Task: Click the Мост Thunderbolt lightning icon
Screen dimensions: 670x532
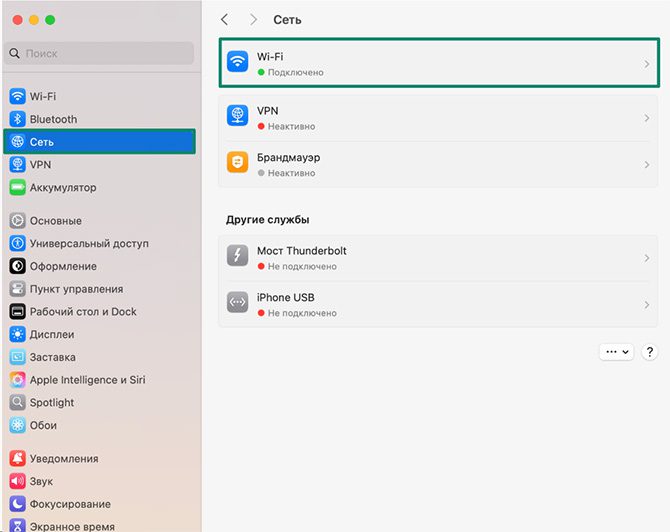Action: click(x=238, y=256)
